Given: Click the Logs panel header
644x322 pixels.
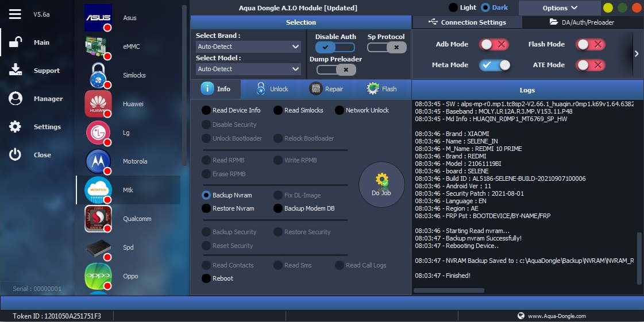Looking at the screenshot, I should pyautogui.click(x=527, y=90).
